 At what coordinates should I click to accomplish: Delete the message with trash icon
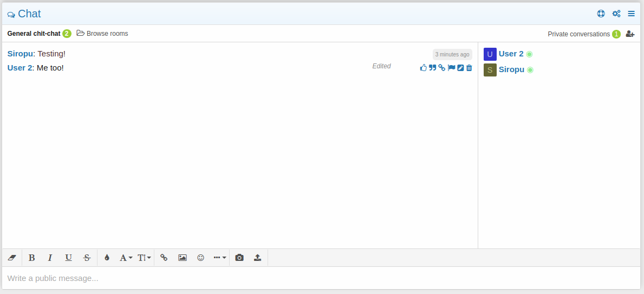click(469, 68)
